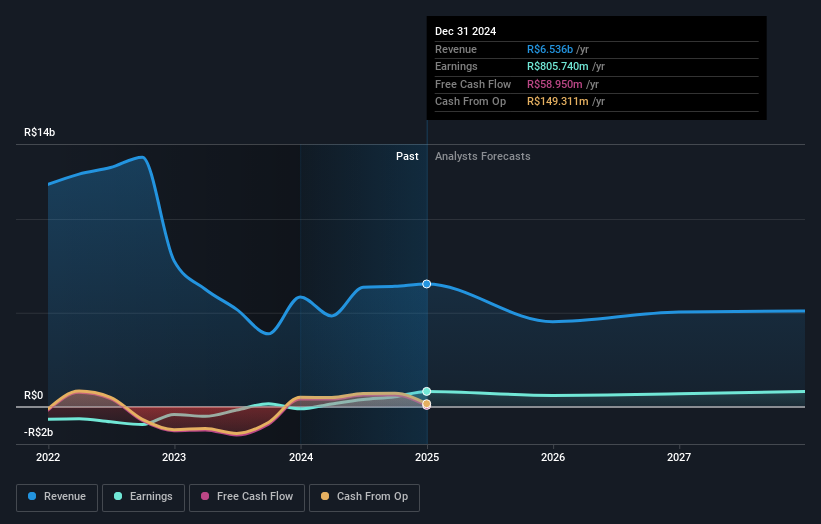This screenshot has width=821, height=524.
Task: Click the Revenue row label in tooltip
Action: pos(456,49)
